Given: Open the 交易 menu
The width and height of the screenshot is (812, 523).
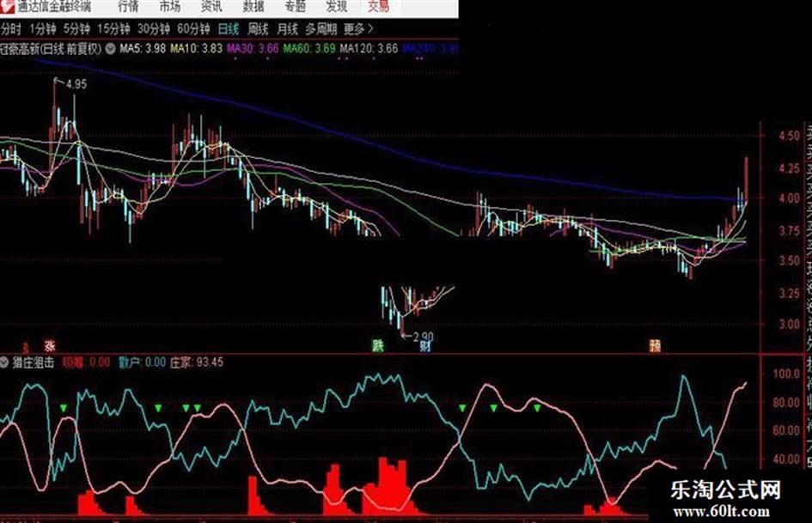Looking at the screenshot, I should [x=378, y=7].
